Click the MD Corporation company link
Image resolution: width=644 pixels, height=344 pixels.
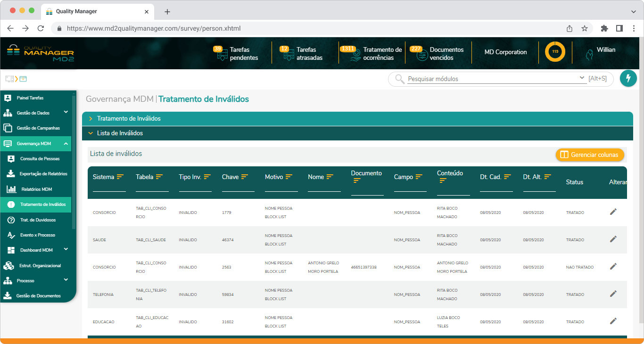pos(505,52)
